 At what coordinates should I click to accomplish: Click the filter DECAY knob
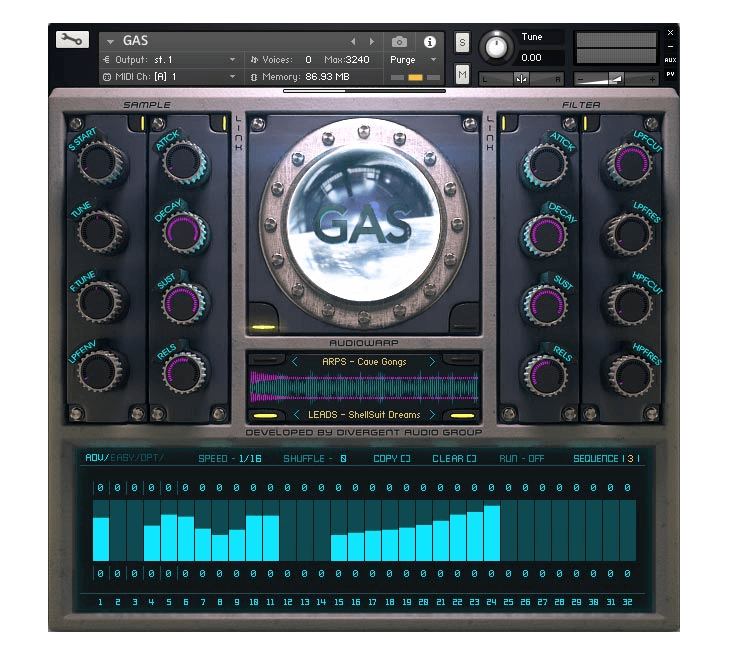click(x=546, y=234)
